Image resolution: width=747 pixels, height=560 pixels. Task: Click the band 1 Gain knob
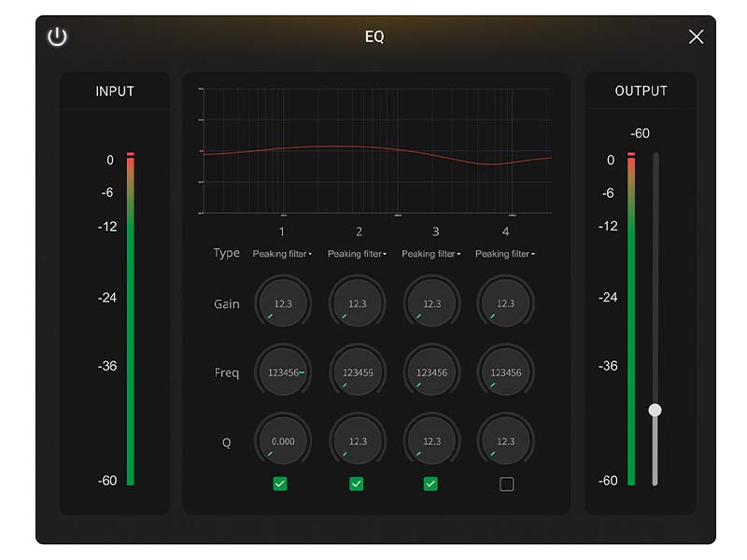[282, 303]
